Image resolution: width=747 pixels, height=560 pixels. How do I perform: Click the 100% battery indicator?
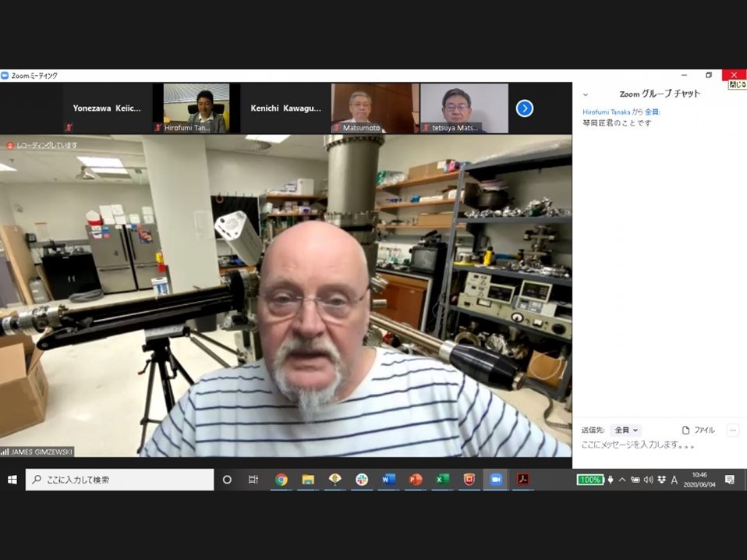point(589,480)
